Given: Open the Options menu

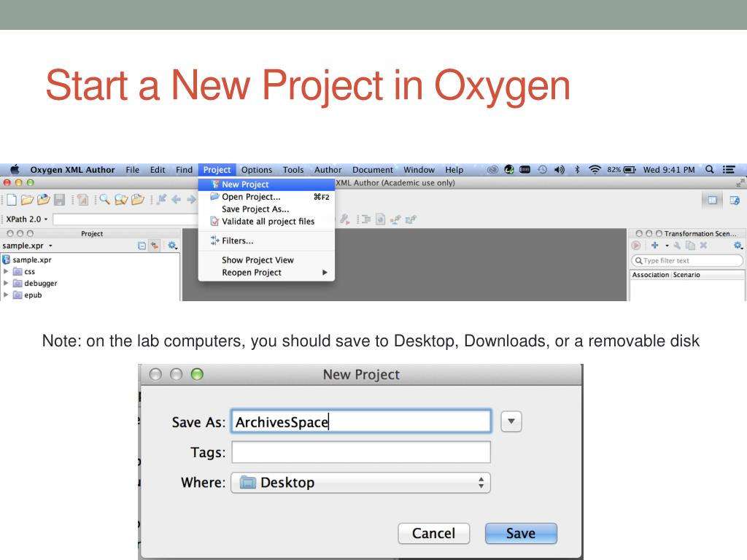Looking at the screenshot, I should tap(256, 170).
